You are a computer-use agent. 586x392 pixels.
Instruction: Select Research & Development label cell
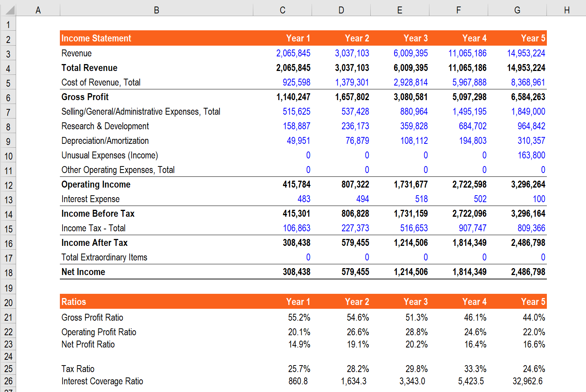105,126
